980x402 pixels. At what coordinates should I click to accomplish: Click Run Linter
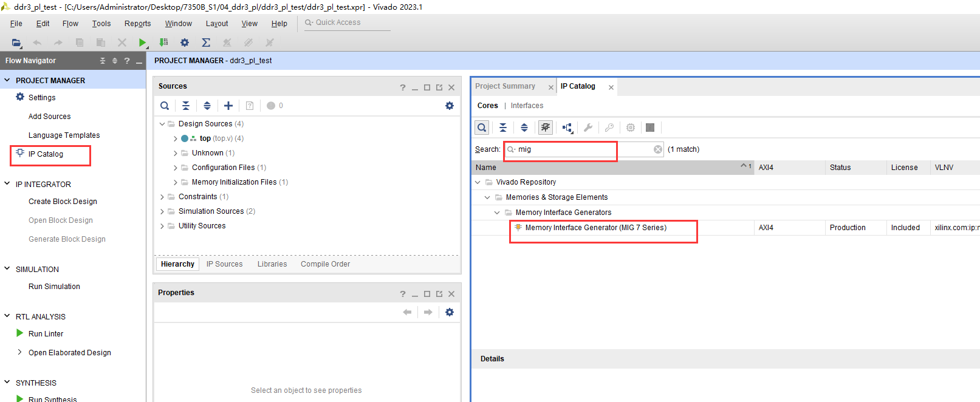coord(46,334)
